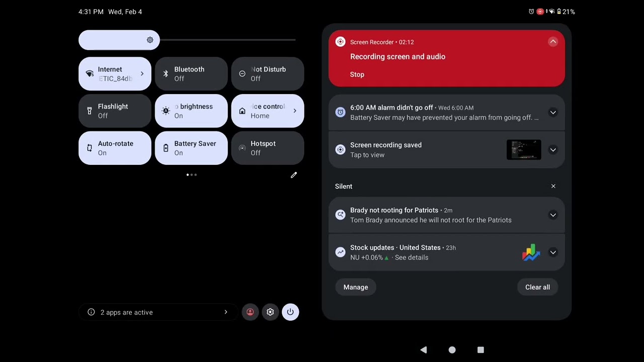The height and width of the screenshot is (362, 644).
Task: Expand the 6:00 AM alarm notification
Action: (553, 113)
